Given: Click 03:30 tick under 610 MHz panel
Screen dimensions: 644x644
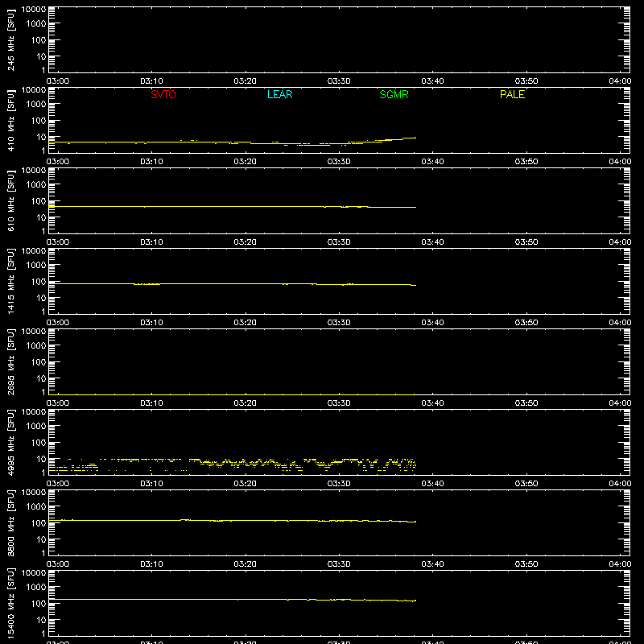Looking at the screenshot, I should (339, 242).
